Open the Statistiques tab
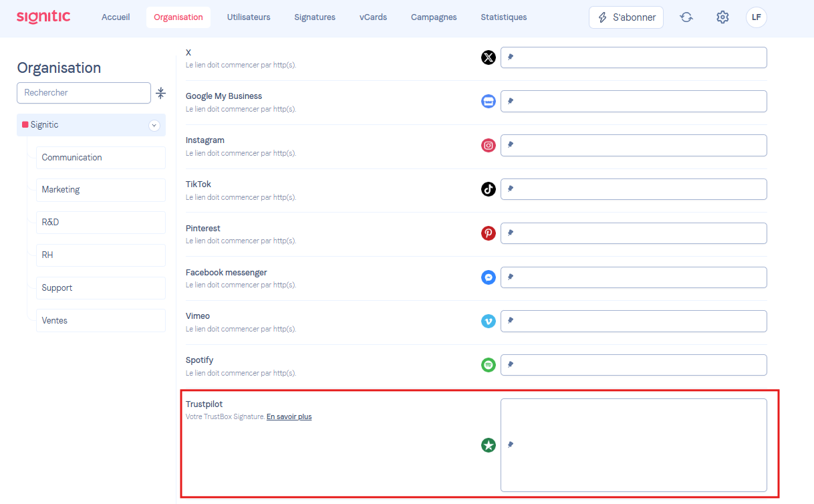814x504 pixels. (504, 17)
